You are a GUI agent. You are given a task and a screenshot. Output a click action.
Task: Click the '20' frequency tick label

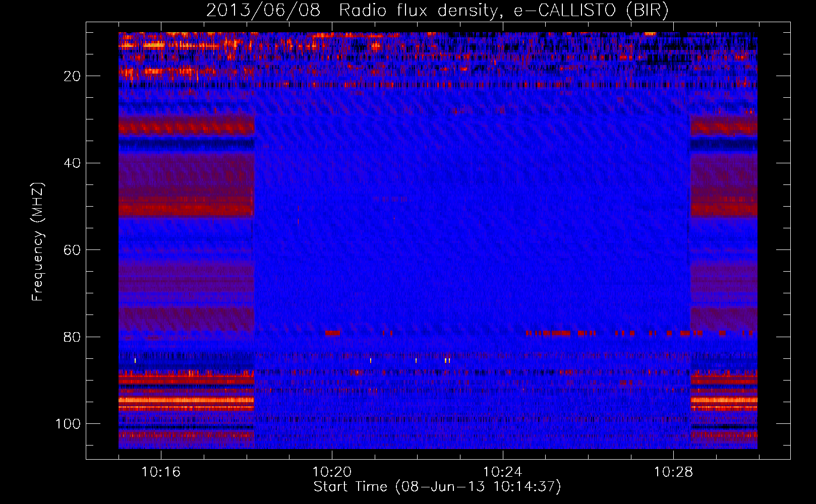73,76
